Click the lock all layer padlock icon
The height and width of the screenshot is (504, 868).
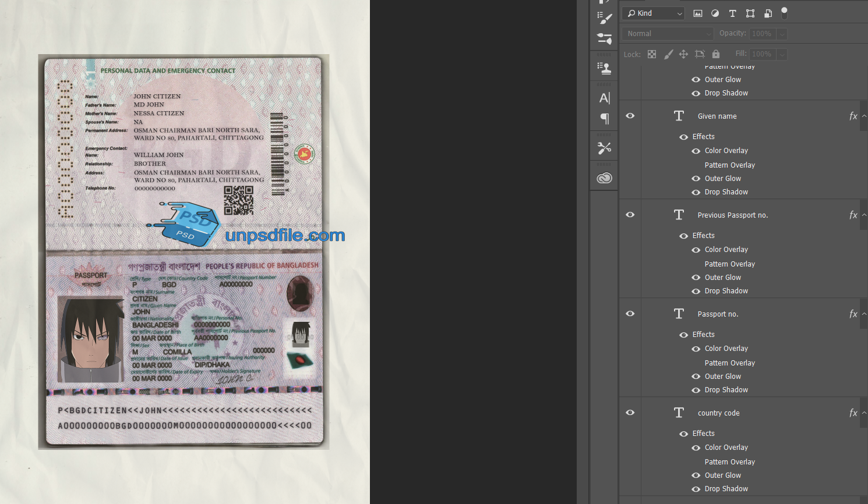[x=716, y=54]
